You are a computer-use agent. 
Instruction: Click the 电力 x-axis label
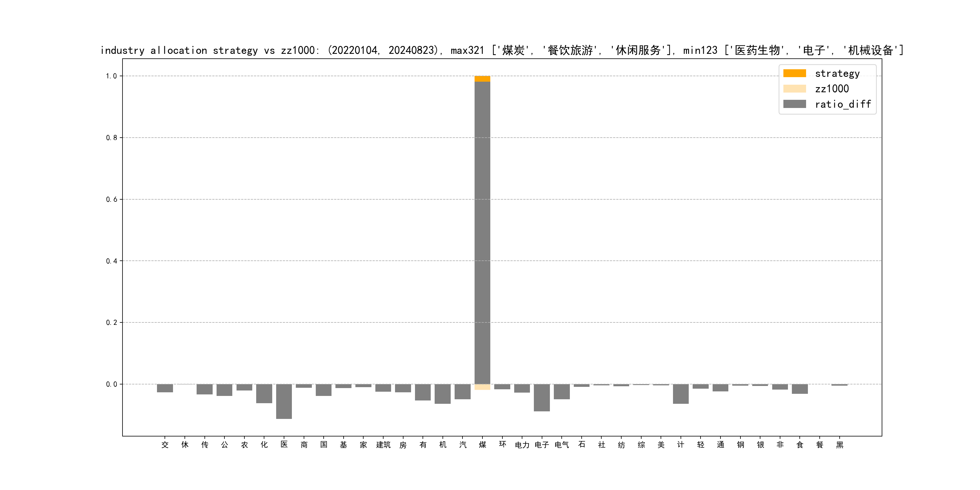click(x=522, y=445)
